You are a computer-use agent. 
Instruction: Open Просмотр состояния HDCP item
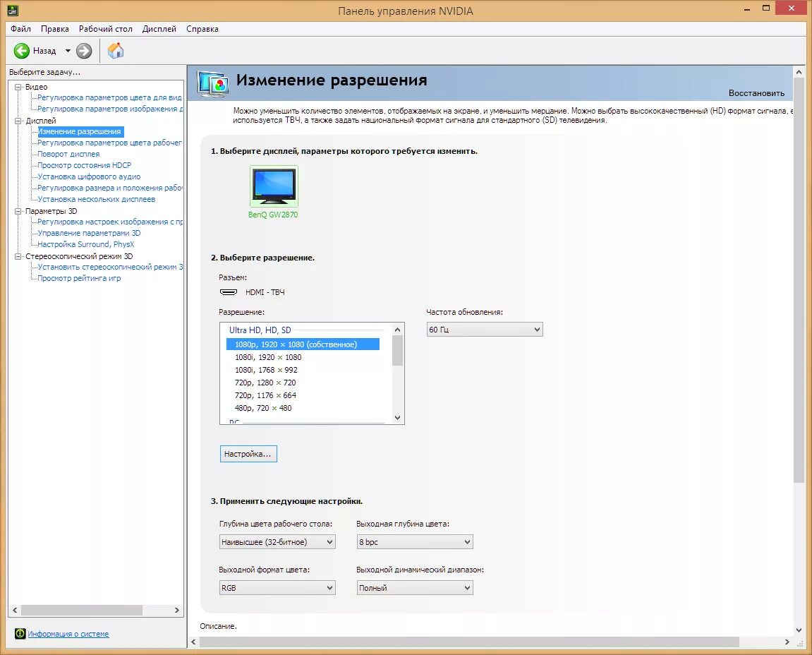85,165
